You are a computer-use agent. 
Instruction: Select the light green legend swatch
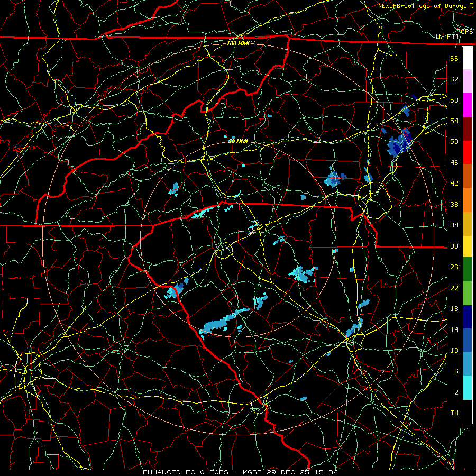pyautogui.click(x=467, y=293)
